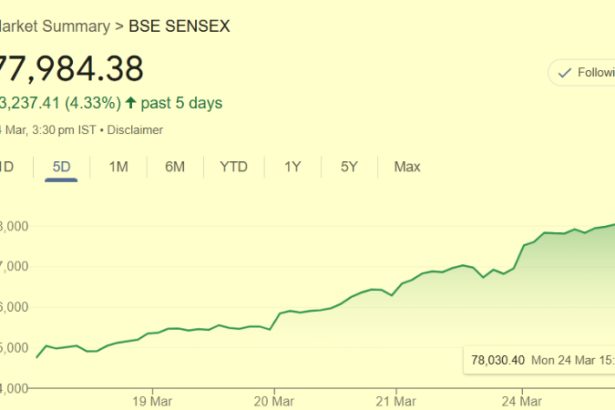Click the 20 Mar axis marker

274,401
